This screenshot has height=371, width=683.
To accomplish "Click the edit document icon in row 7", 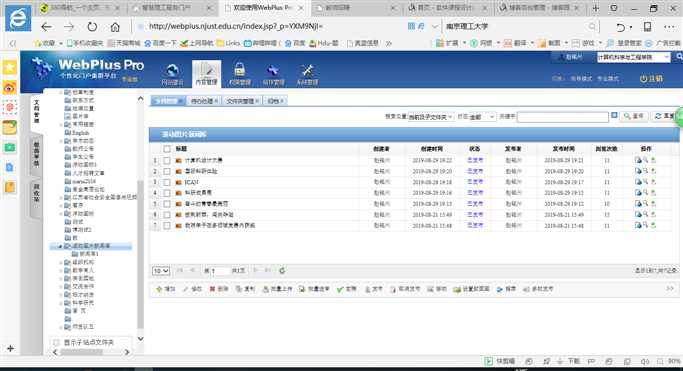I will (x=638, y=225).
